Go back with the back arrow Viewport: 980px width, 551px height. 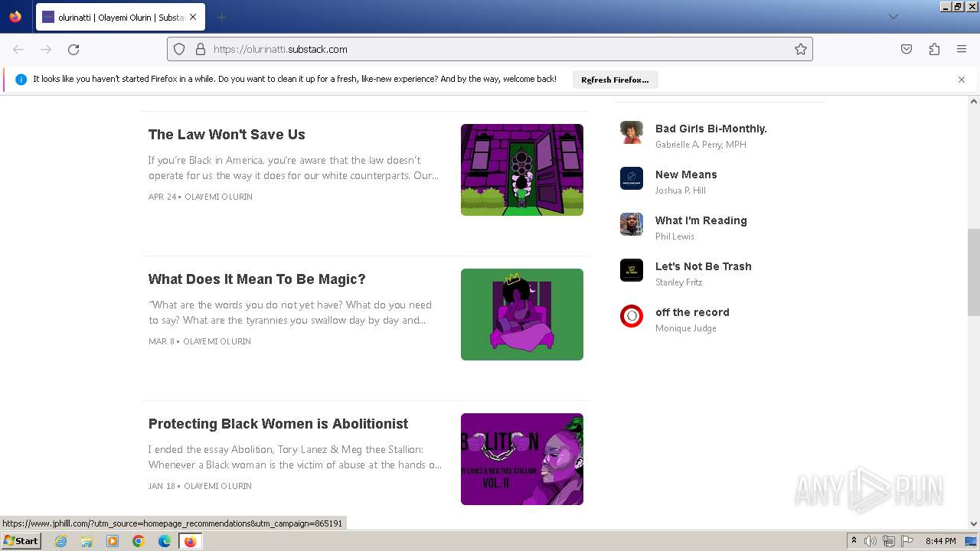coord(18,49)
